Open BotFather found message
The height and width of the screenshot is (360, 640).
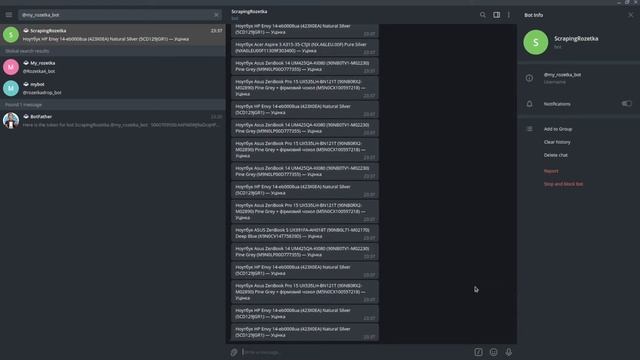point(113,120)
